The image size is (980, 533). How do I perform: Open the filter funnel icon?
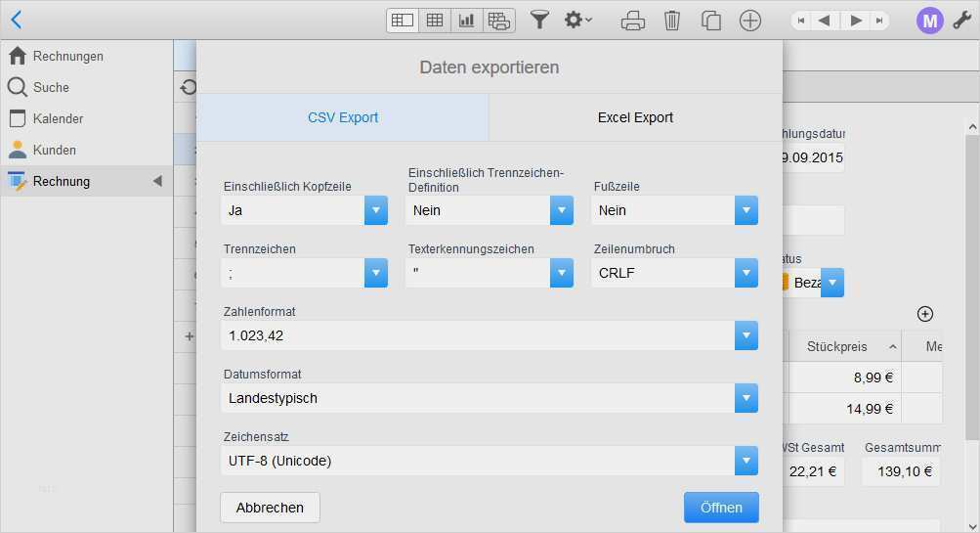tap(539, 20)
